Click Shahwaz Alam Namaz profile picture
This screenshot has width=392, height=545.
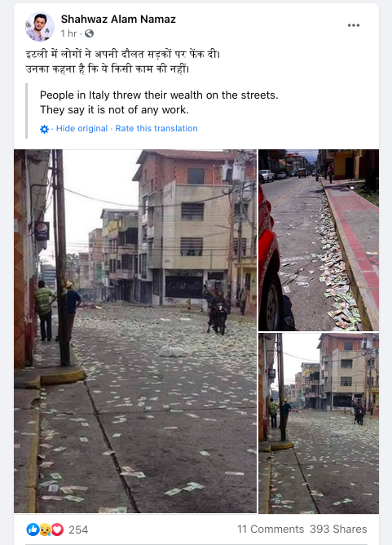click(40, 27)
